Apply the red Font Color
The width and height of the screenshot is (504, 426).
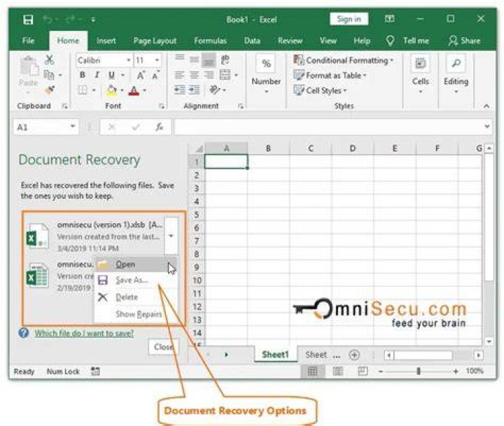click(134, 91)
